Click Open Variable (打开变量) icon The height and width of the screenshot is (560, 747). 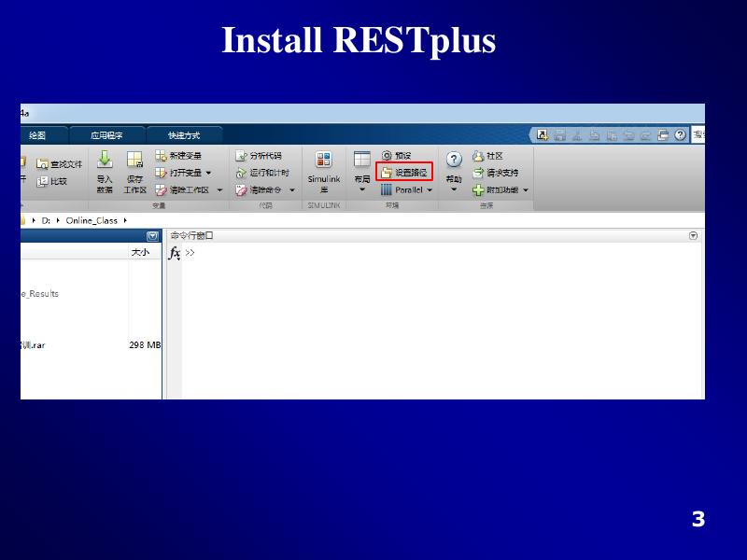161,173
